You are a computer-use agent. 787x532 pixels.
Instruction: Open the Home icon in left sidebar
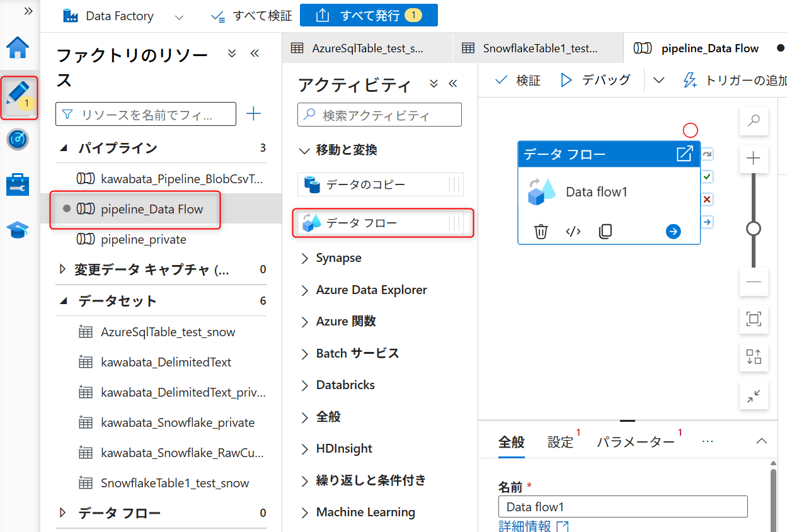click(18, 47)
